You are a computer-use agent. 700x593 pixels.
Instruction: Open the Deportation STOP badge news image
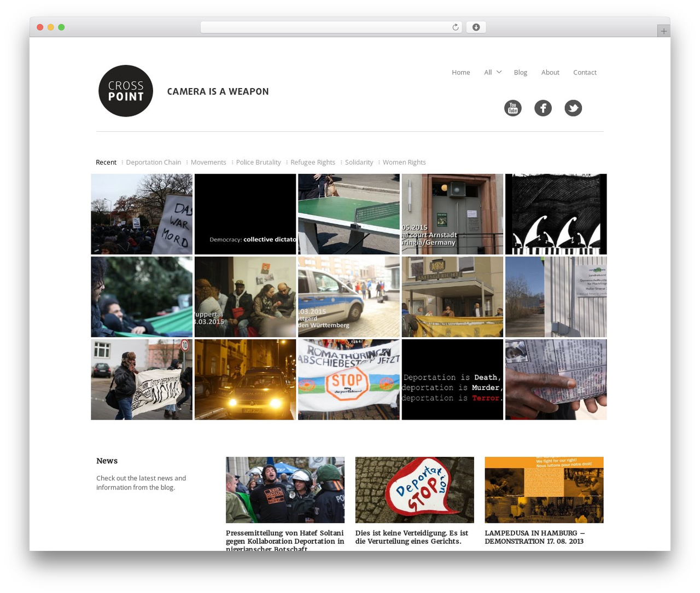(x=415, y=490)
